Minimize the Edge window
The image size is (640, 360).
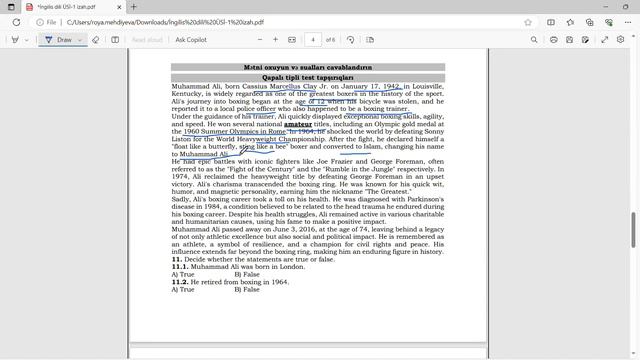(x=606, y=7)
